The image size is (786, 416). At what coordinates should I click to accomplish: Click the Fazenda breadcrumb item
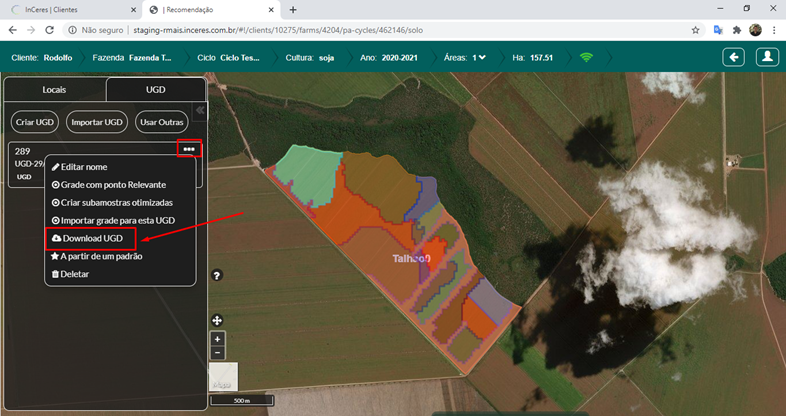point(132,58)
